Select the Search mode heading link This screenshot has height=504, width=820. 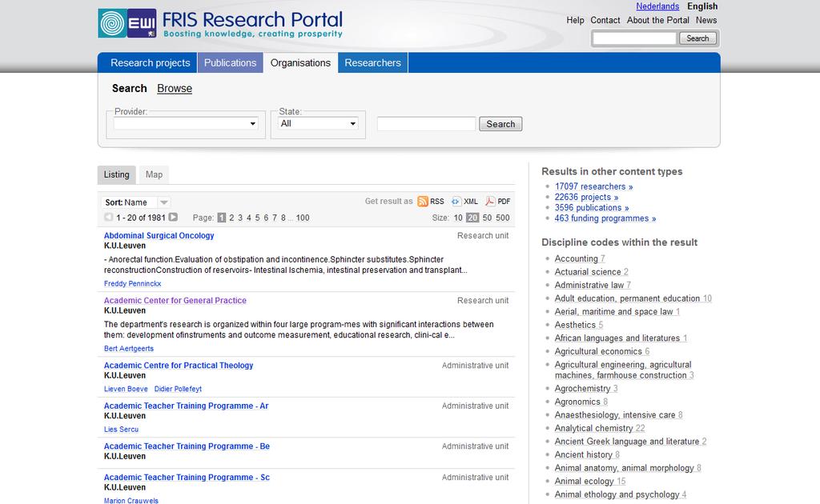pos(129,88)
